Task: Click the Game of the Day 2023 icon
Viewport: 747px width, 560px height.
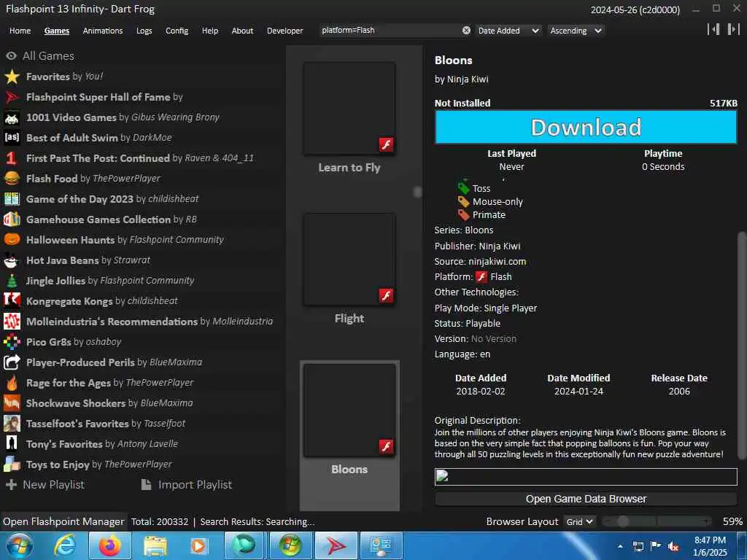Action: [x=12, y=199]
